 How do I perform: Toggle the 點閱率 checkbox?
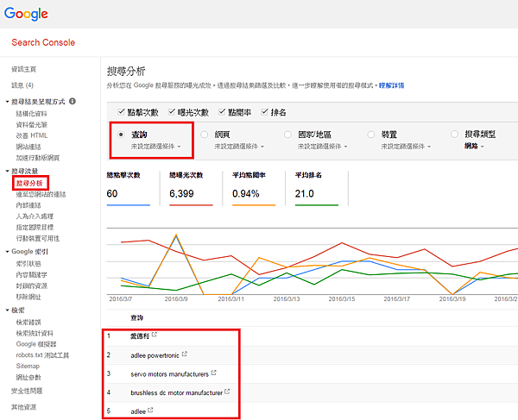[222, 112]
